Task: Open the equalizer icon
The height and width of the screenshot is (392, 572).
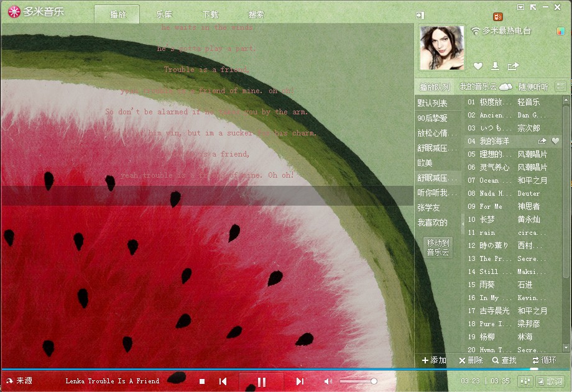Action: (525, 381)
